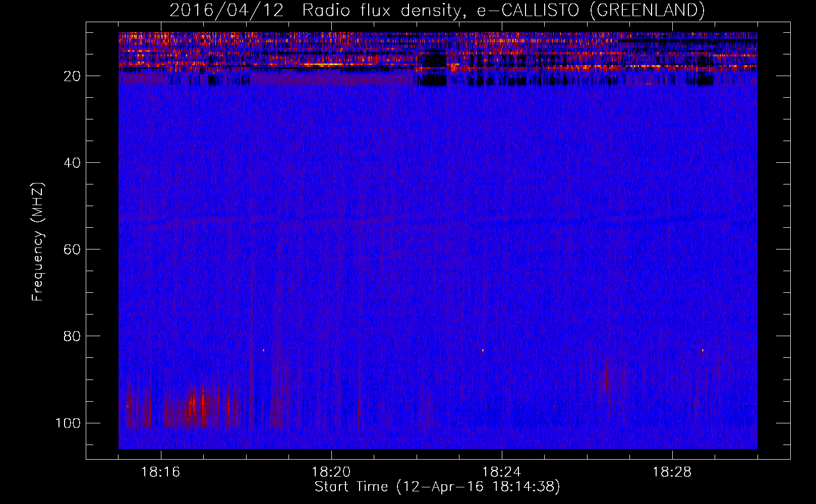Screen dimensions: 816x504
Task: Click the 100 MHz frequency tick label
Action: [68, 423]
